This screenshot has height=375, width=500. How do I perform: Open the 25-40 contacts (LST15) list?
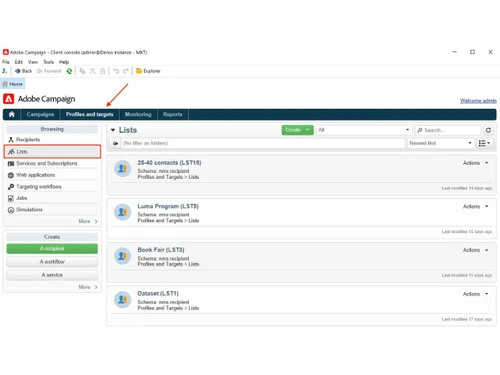click(169, 163)
